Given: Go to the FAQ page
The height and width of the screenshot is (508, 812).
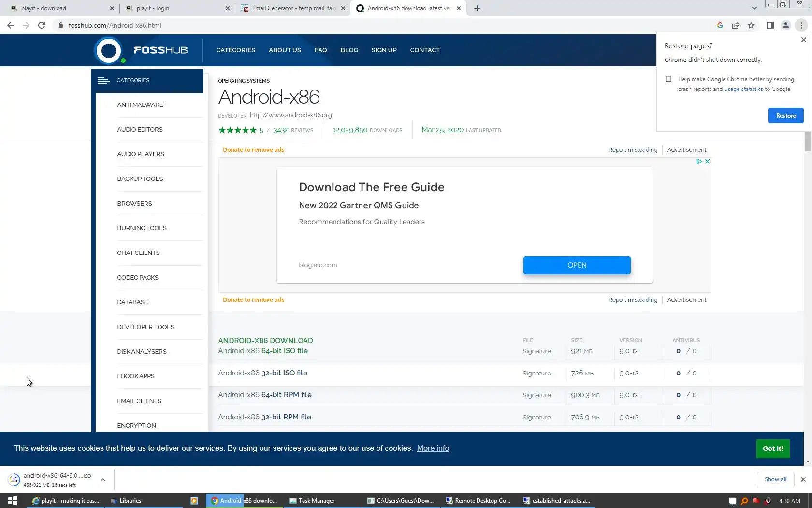Looking at the screenshot, I should coord(320,50).
